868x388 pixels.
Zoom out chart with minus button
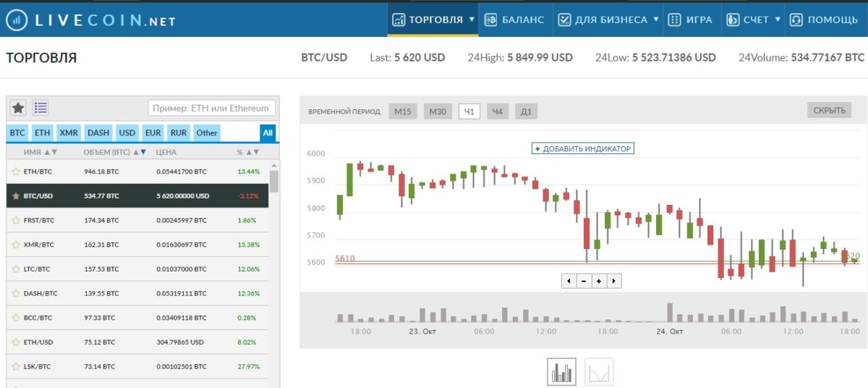pos(584,281)
